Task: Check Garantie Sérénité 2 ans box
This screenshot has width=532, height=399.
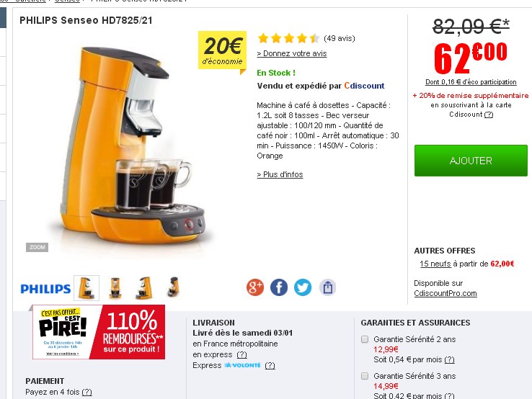Action: (x=365, y=339)
